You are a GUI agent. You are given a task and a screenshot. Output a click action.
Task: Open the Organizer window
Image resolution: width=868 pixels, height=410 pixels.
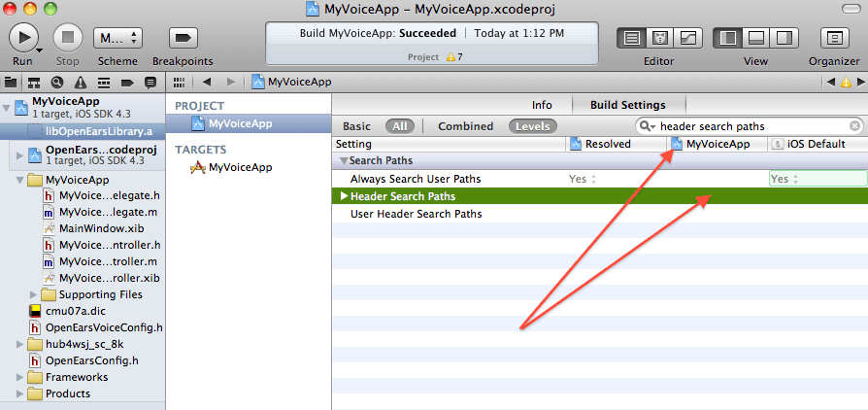pos(833,38)
